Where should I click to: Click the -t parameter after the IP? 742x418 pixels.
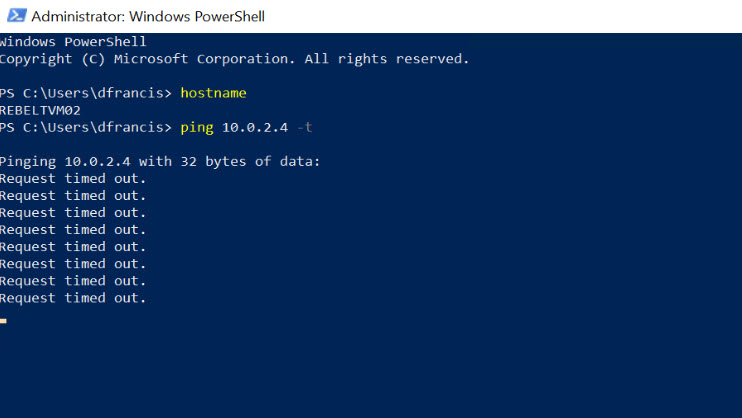pyautogui.click(x=304, y=127)
